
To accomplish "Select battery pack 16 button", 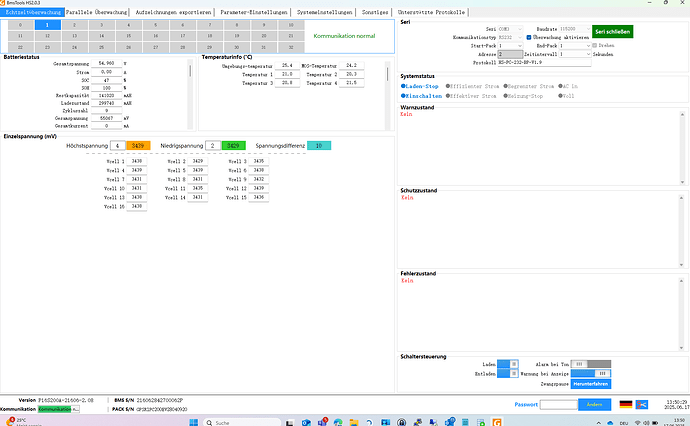I will 155,36.
